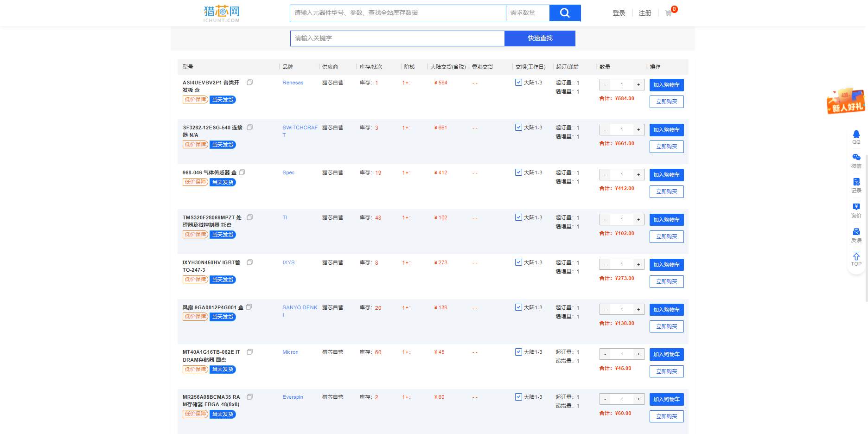868x434 pixels.
Task: Focus the 需求数量 quantity input field
Action: click(x=528, y=13)
